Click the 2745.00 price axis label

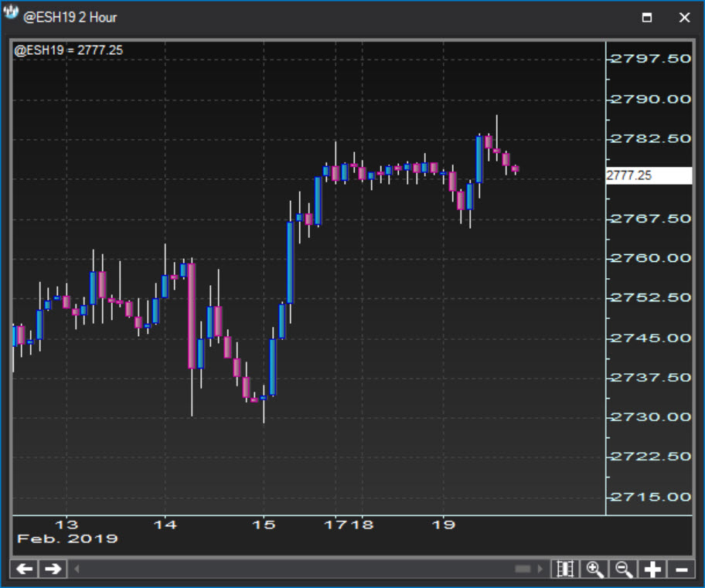[651, 338]
